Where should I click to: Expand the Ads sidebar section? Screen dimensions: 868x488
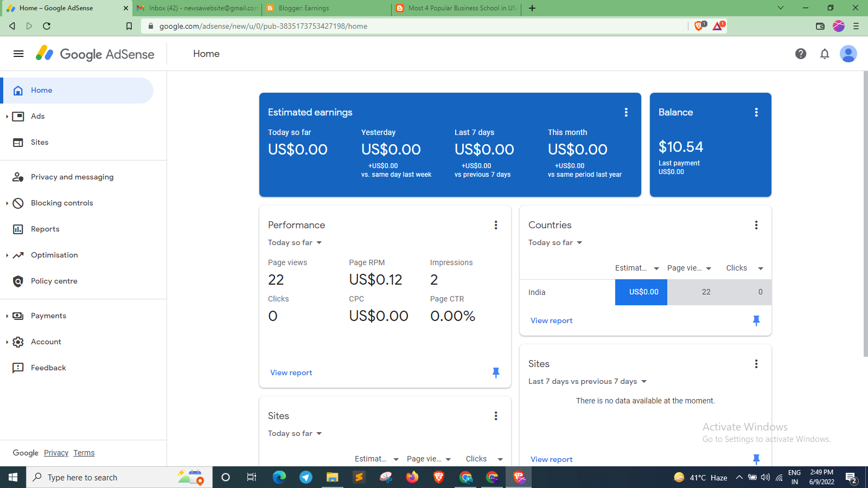[x=7, y=117]
